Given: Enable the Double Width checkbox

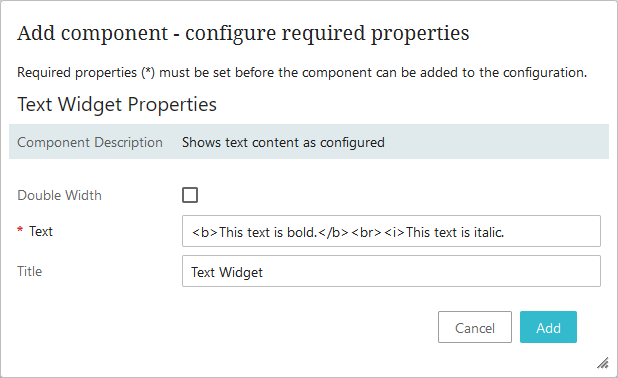Looking at the screenshot, I should tap(190, 195).
